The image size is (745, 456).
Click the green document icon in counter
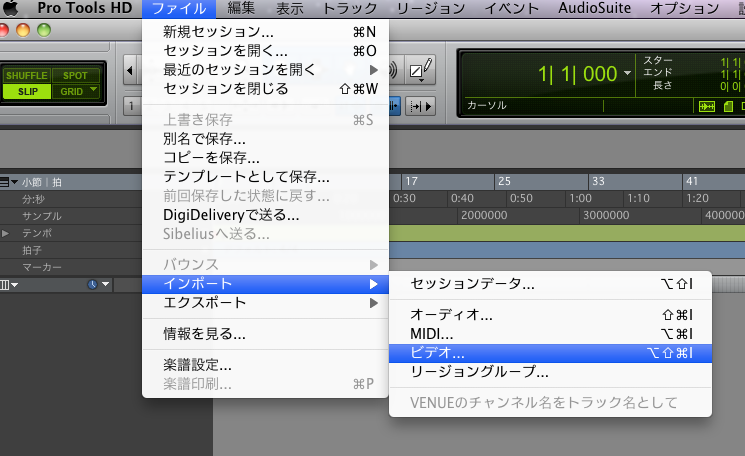728,106
